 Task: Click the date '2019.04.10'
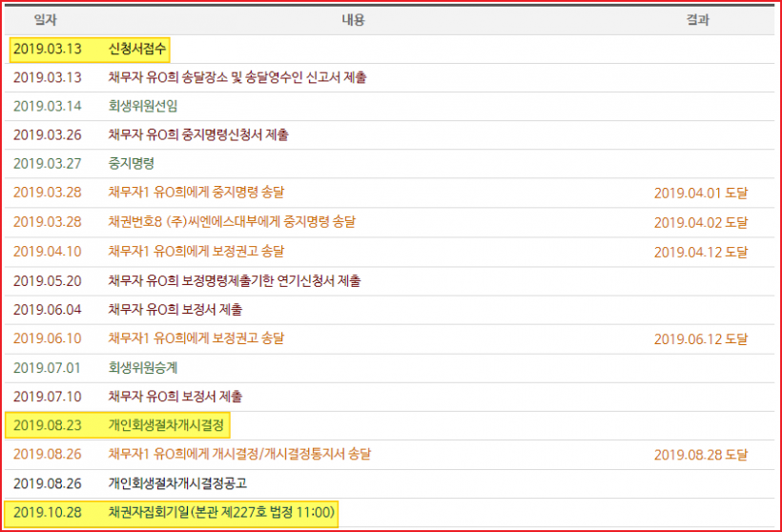pos(48,252)
